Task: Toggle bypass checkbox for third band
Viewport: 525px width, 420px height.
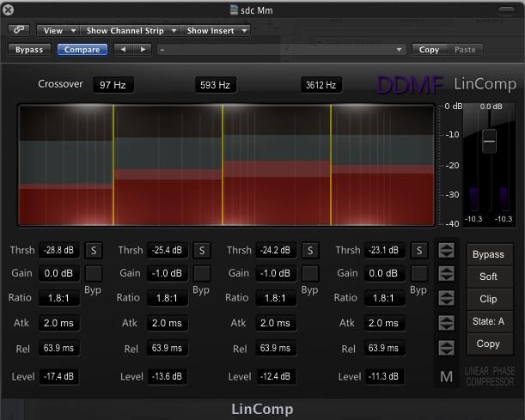Action: 310,273
